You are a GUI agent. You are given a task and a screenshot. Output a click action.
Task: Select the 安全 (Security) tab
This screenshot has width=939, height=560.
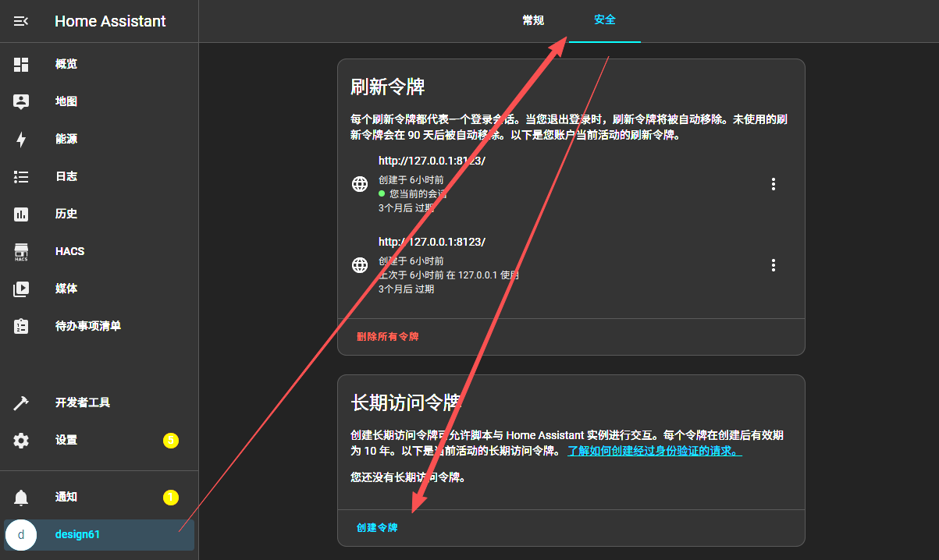pyautogui.click(x=604, y=19)
